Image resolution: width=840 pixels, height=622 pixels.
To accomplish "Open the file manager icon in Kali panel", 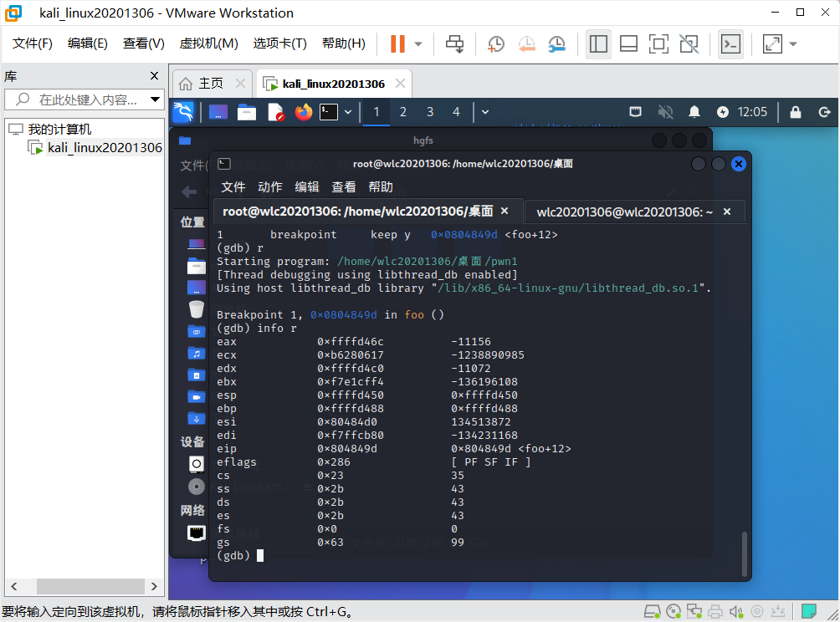I will point(247,112).
